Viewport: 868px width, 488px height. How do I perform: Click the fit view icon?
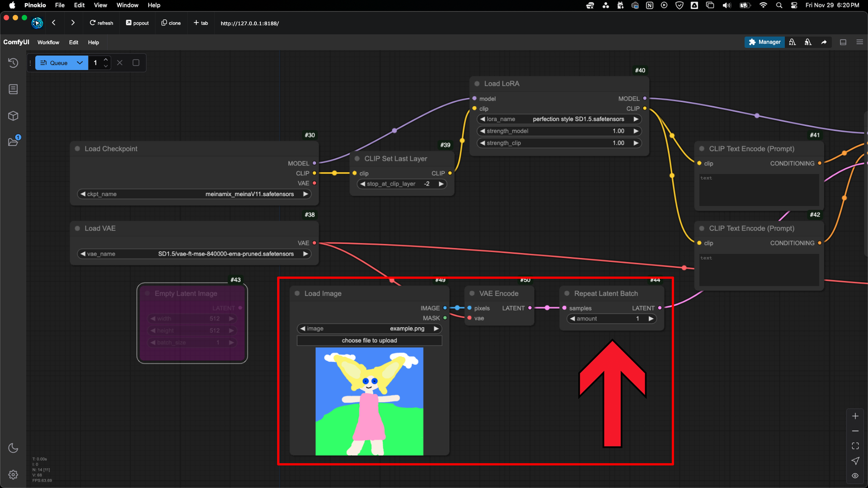tap(855, 446)
